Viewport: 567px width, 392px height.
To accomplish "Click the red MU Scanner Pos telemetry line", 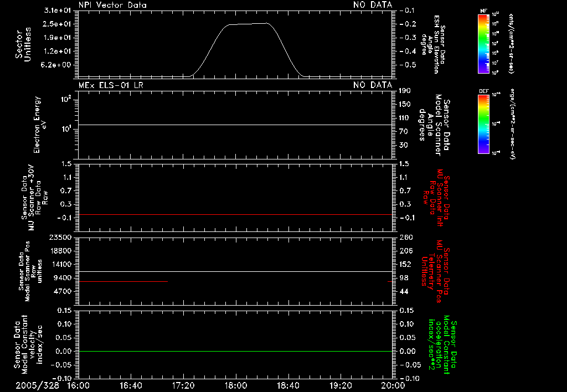I will click(x=123, y=281).
